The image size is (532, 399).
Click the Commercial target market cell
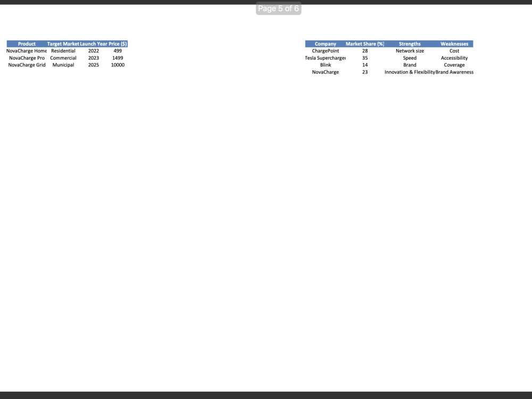tap(63, 58)
